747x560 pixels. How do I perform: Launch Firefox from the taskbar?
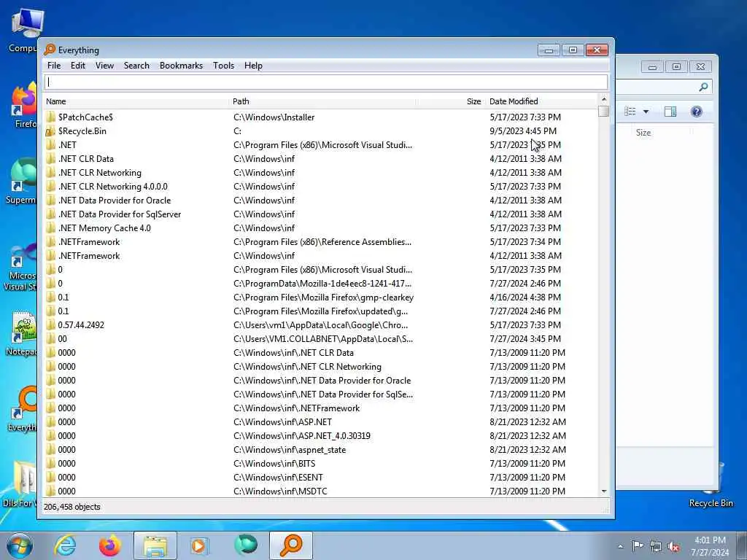click(x=110, y=545)
